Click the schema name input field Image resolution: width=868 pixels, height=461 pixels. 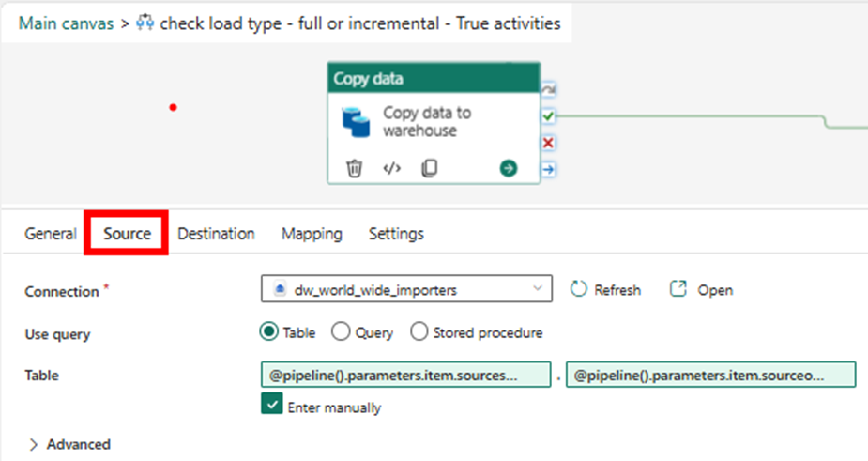tap(405, 376)
